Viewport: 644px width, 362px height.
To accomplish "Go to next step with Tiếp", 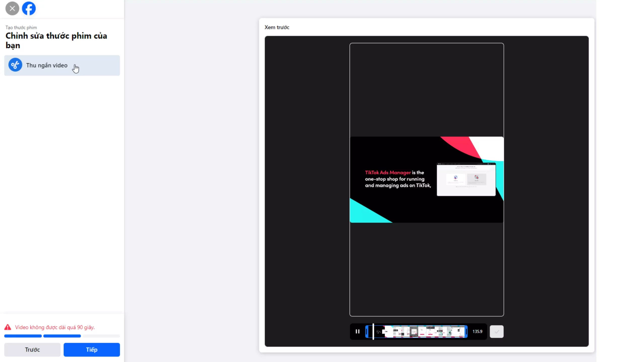I will (92, 350).
